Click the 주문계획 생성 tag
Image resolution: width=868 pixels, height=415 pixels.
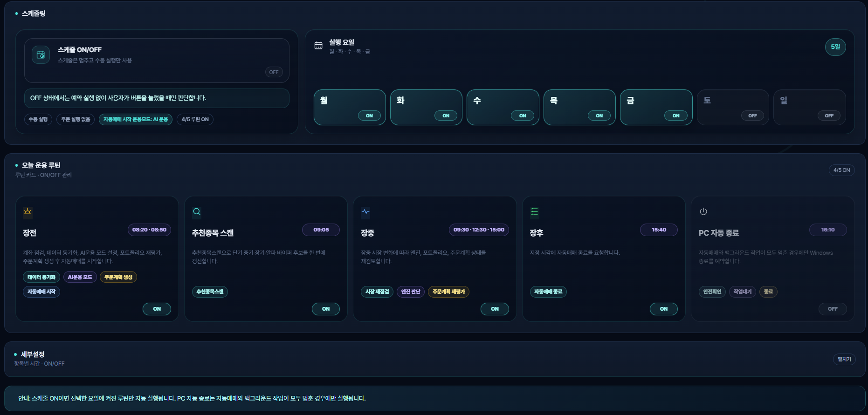point(118,277)
